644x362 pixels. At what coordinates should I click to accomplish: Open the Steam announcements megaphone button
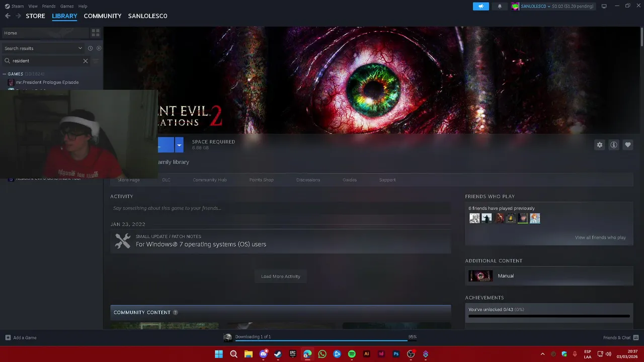tap(480, 6)
